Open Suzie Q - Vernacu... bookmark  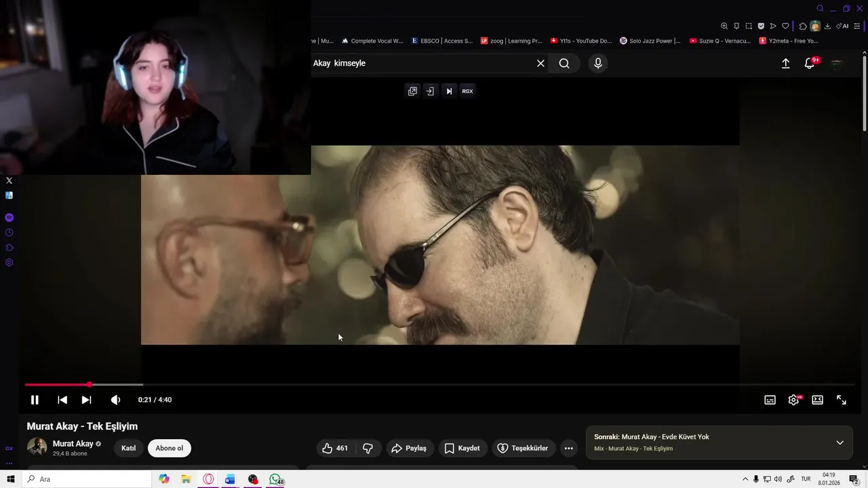pyautogui.click(x=720, y=41)
